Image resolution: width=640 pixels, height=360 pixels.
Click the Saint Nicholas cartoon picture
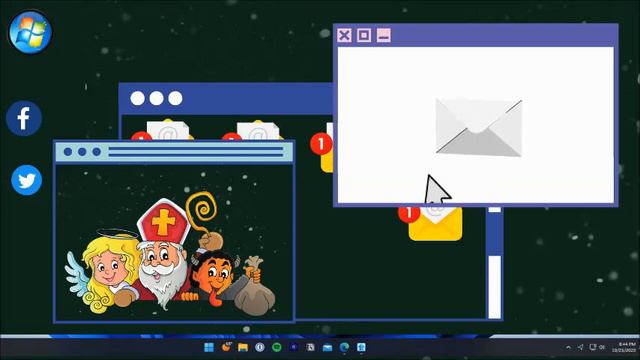pos(170,254)
